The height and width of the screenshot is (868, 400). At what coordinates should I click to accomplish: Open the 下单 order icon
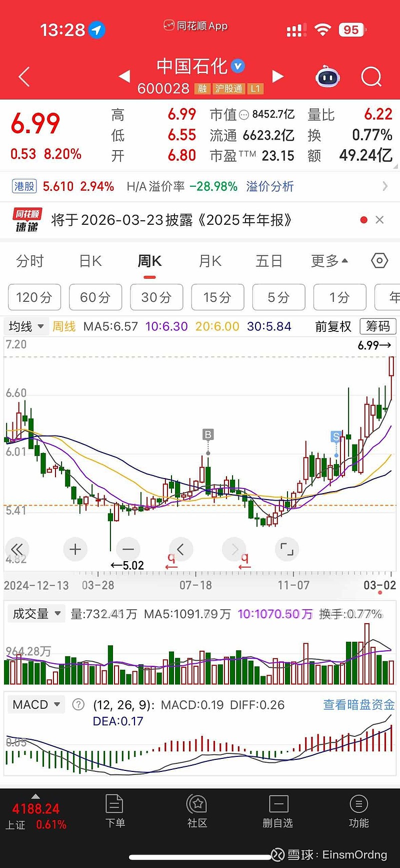[x=115, y=811]
